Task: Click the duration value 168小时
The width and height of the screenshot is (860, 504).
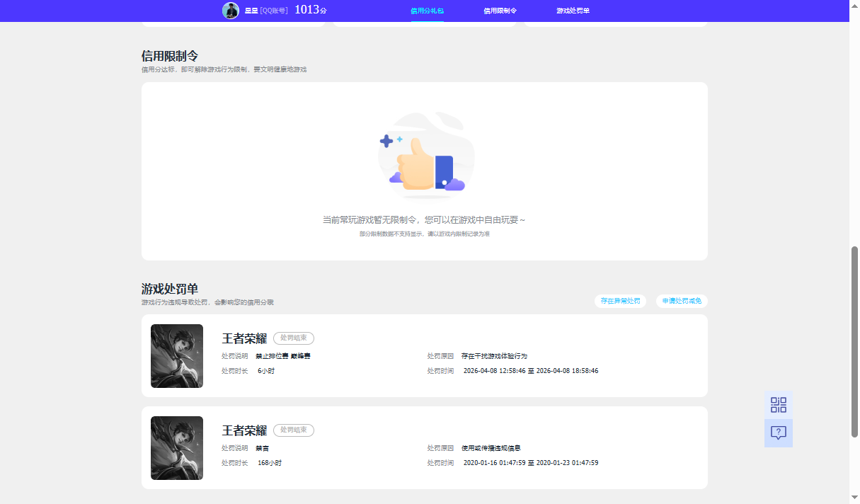Action: 270,463
